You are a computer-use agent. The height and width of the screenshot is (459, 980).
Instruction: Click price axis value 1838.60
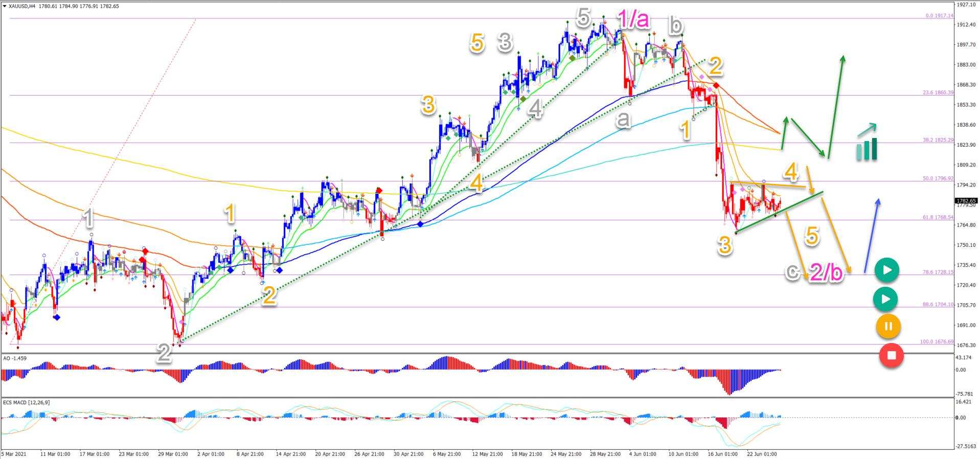click(x=967, y=125)
